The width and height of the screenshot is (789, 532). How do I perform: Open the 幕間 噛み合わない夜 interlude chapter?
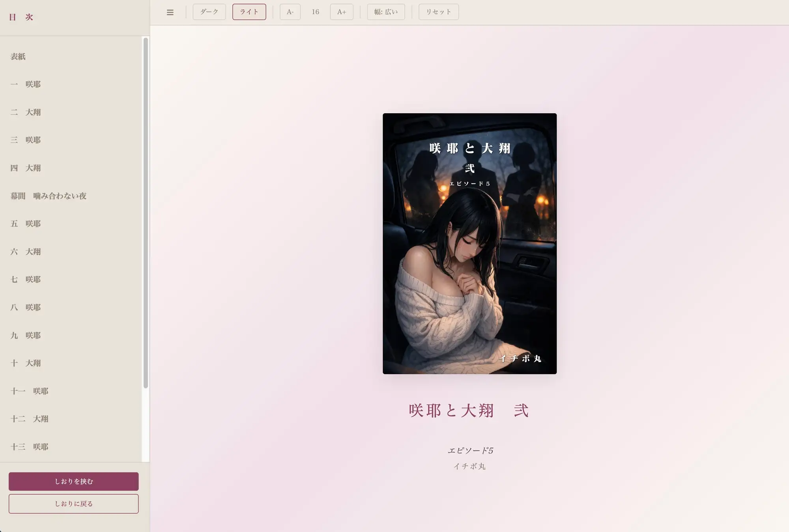[x=49, y=196]
